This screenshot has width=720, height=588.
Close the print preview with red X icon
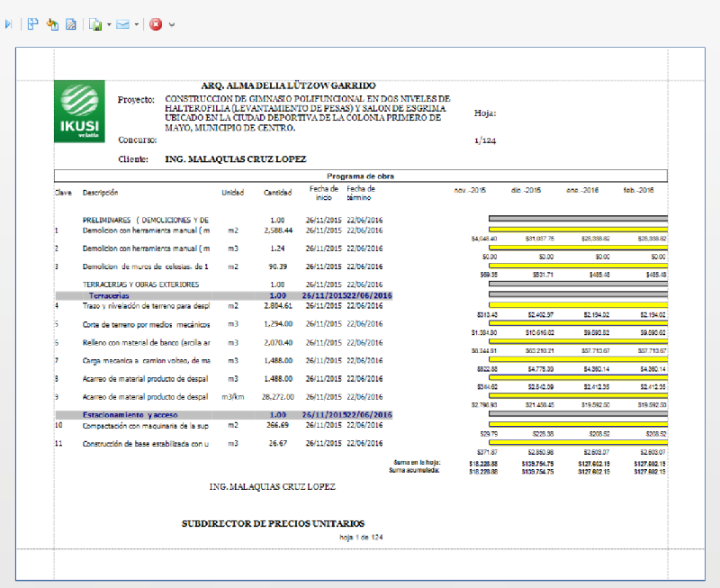point(156,24)
